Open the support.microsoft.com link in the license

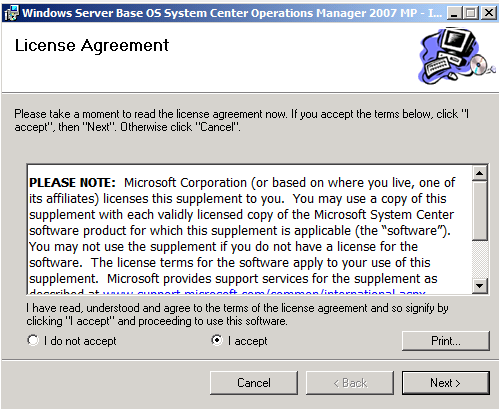[264, 292]
